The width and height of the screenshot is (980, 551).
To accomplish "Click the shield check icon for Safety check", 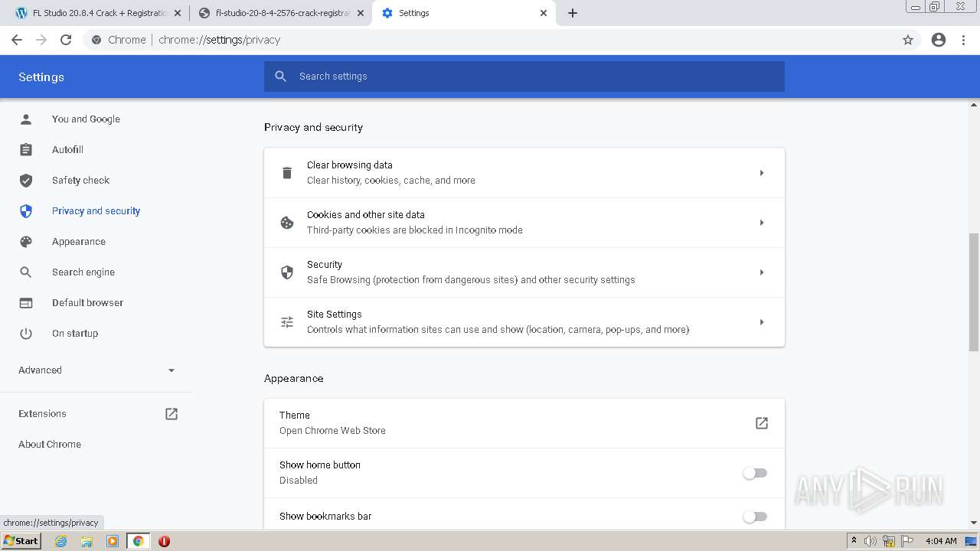I will 26,181.
